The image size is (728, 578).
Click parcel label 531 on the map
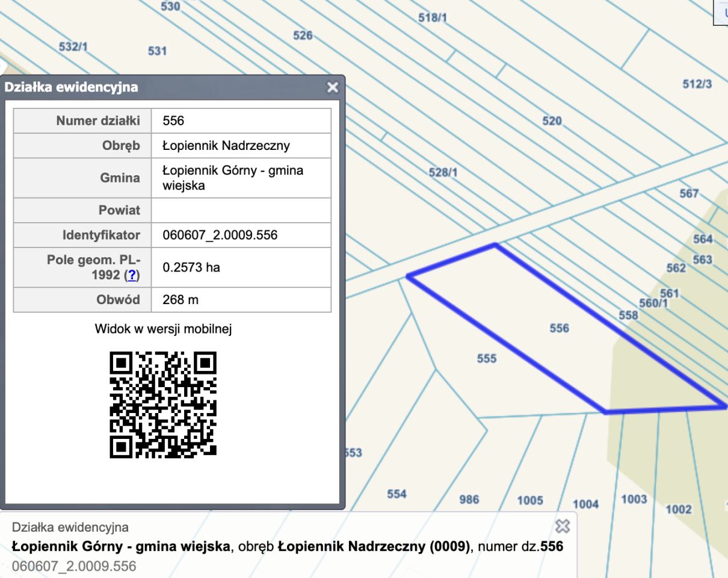pyautogui.click(x=157, y=51)
